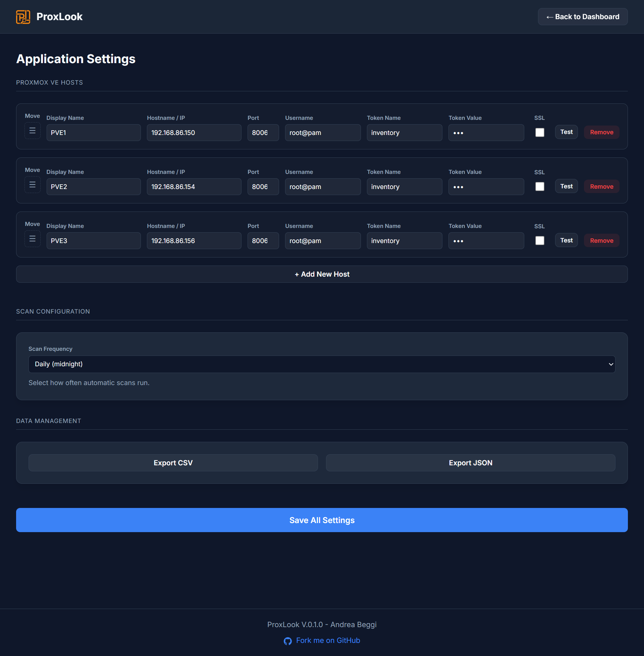Export data as JSON
The image size is (644, 656).
pos(470,463)
